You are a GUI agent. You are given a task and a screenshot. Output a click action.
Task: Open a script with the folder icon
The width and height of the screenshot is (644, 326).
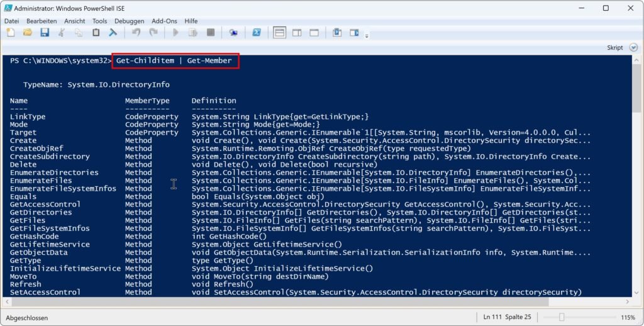(28, 33)
